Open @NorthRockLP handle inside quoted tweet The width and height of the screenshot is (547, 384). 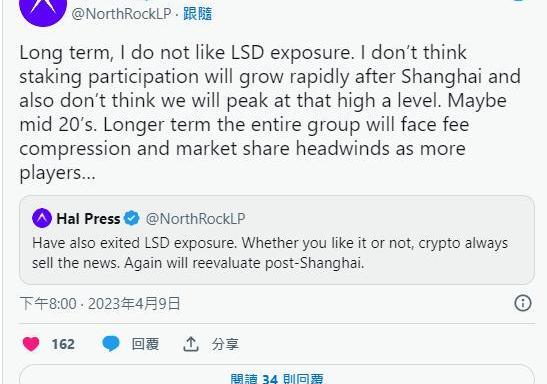coord(195,219)
